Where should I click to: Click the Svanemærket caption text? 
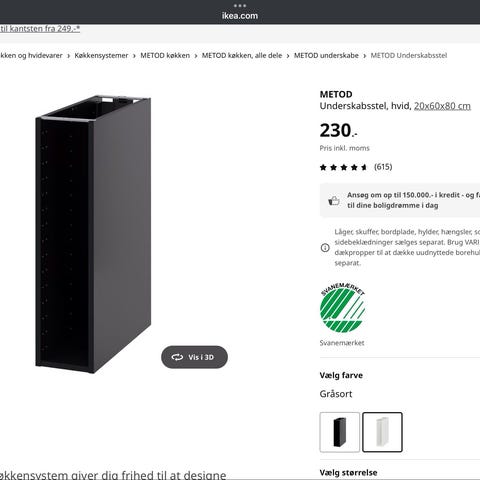342,343
